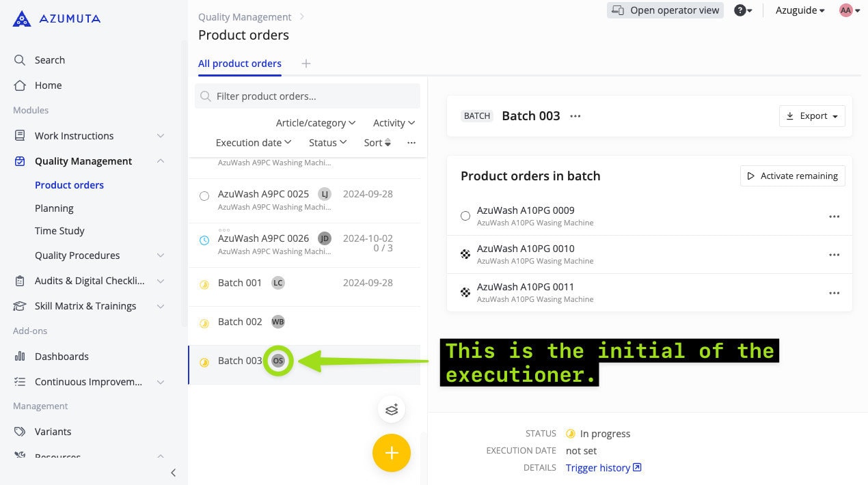
Task: Select the radio button for AzuWash A9PC 0025
Action: coord(204,196)
